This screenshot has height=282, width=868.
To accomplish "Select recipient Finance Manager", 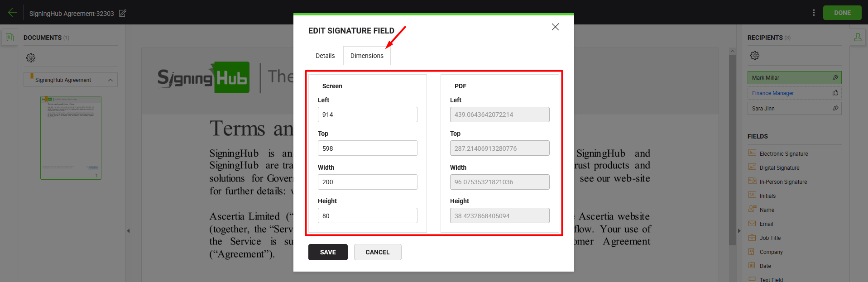I will [x=795, y=93].
